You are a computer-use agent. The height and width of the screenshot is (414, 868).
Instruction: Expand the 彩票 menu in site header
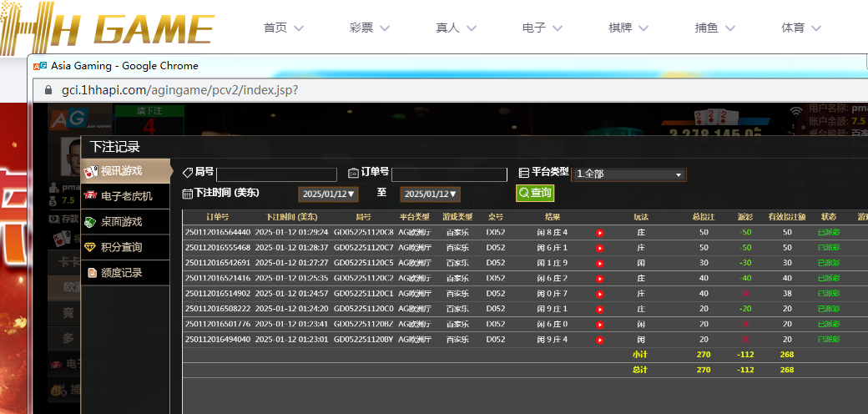370,28
